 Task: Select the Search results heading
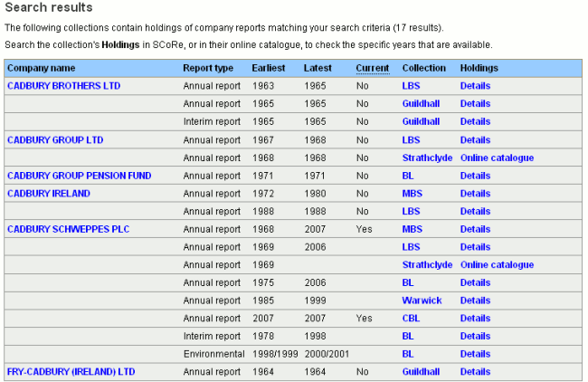[49, 7]
